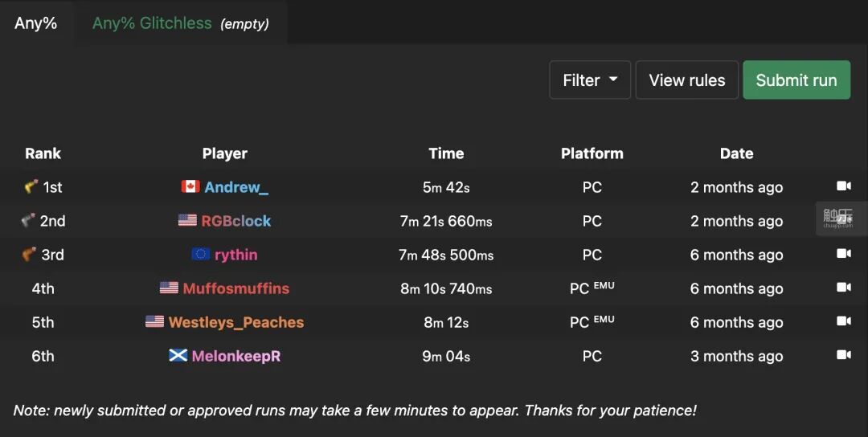Expand the Filter dropdown

click(x=590, y=80)
